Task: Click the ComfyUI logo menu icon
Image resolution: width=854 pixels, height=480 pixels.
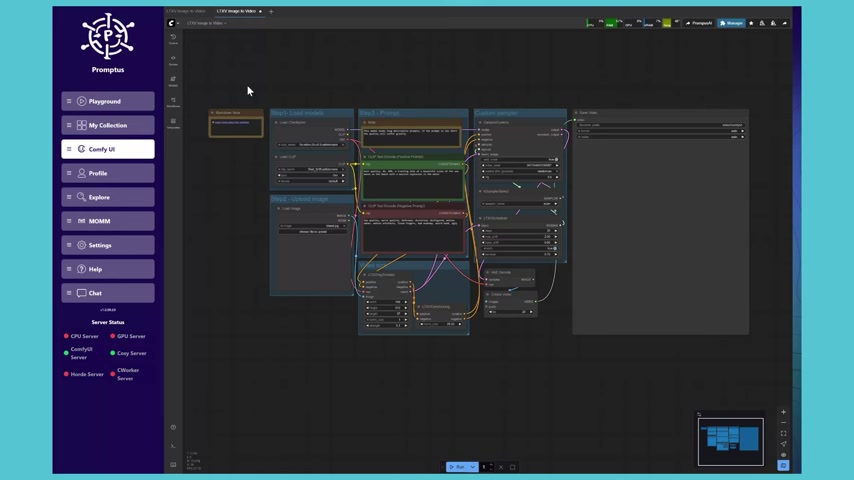Action: coord(172,23)
